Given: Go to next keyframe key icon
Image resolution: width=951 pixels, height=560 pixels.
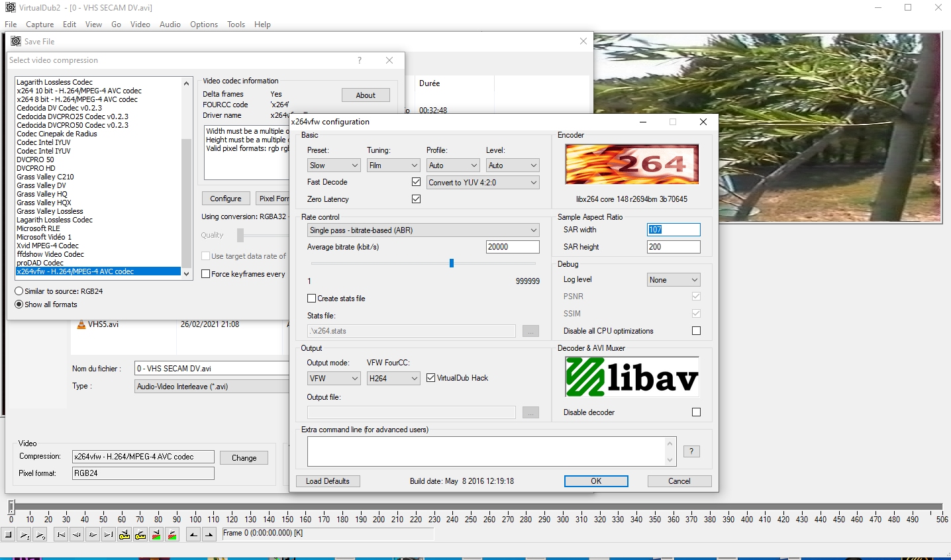Looking at the screenshot, I should pyautogui.click(x=140, y=535).
